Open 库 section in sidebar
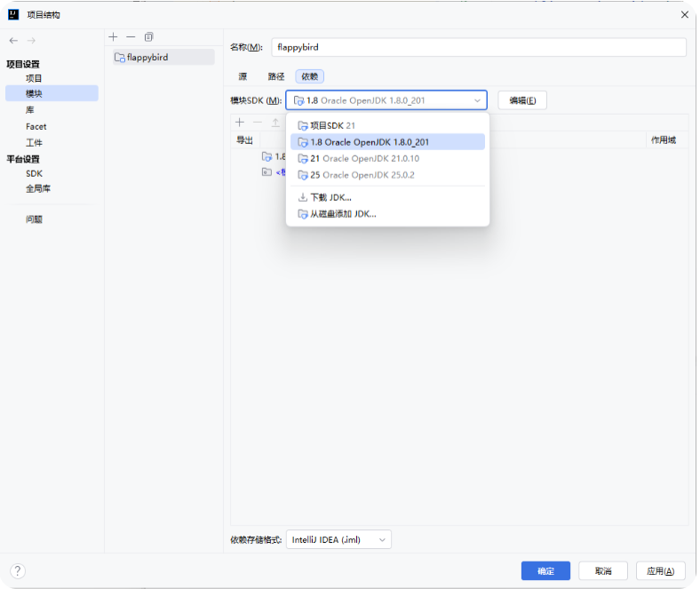Viewport: 700px width, 589px height. point(29,110)
